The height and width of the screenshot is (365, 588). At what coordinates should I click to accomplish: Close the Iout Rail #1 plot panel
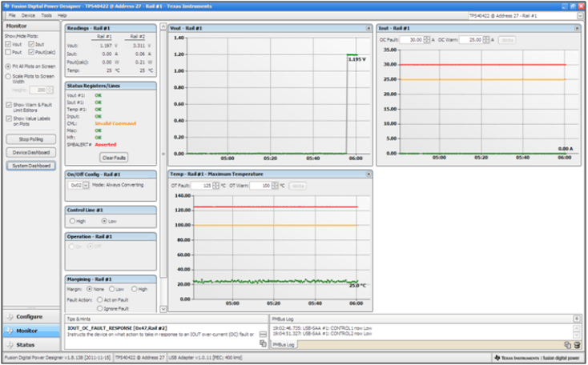point(577,28)
